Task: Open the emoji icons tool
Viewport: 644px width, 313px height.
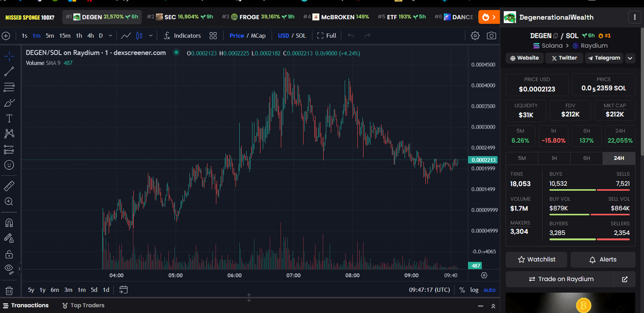Action: (9, 165)
